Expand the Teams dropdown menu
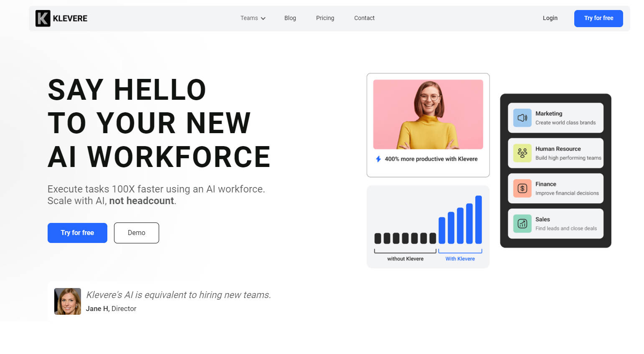Image resolution: width=644 pixels, height=354 pixels. click(249, 18)
